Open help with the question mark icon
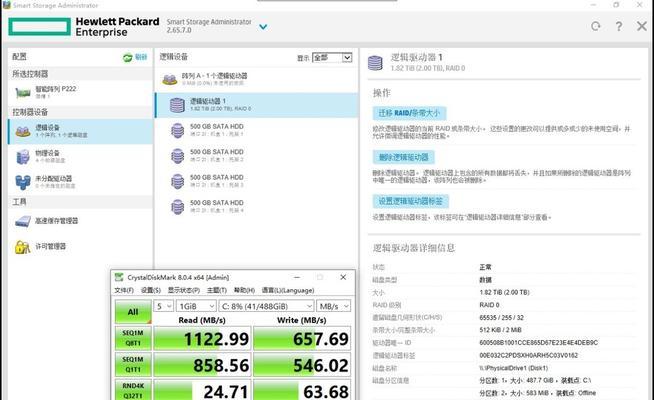Screen dimensions: 654x400 click(619, 26)
